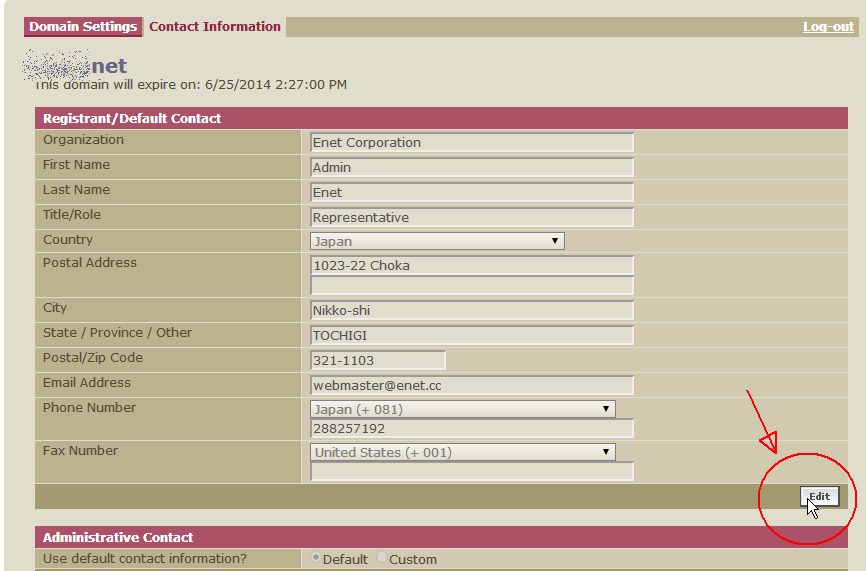
Task: Click the Postal/Zip Code field
Action: click(x=378, y=361)
